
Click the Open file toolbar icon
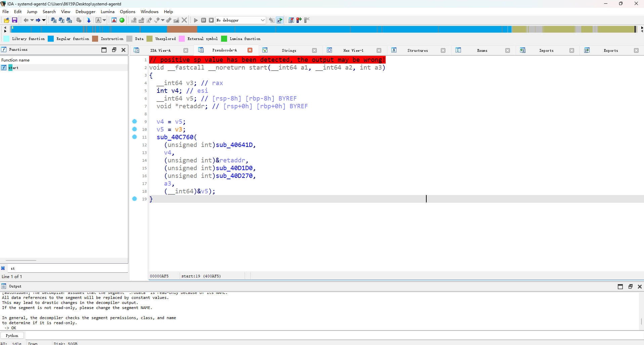click(x=6, y=20)
